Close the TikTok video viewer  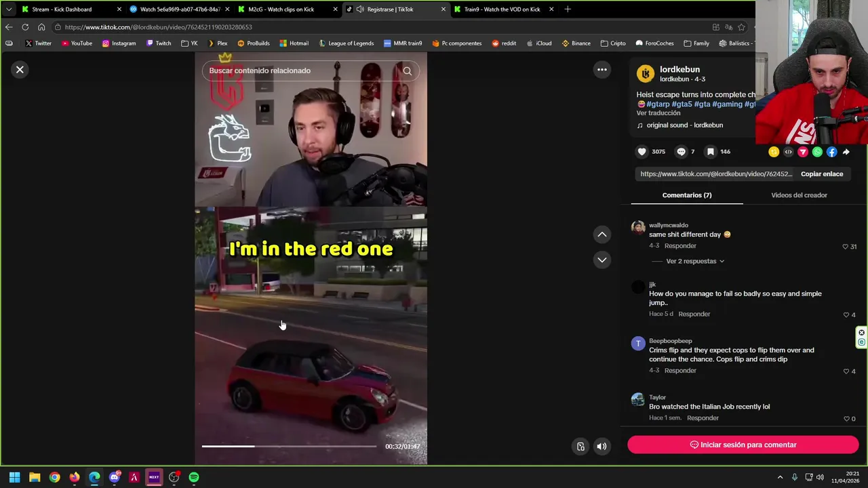(20, 69)
